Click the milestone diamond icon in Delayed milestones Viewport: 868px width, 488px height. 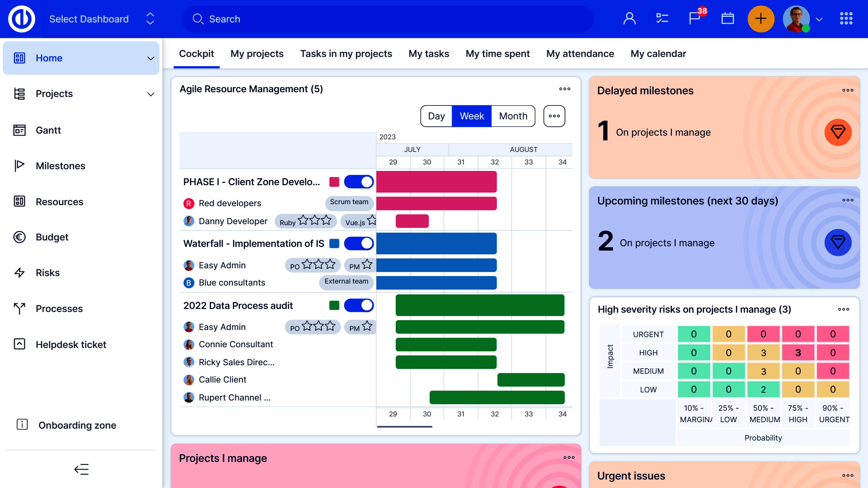838,132
